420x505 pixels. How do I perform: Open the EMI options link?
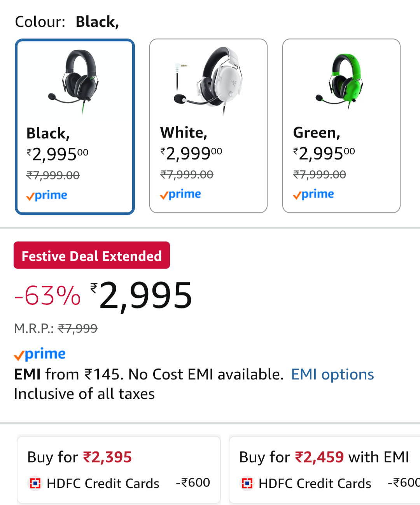332,374
